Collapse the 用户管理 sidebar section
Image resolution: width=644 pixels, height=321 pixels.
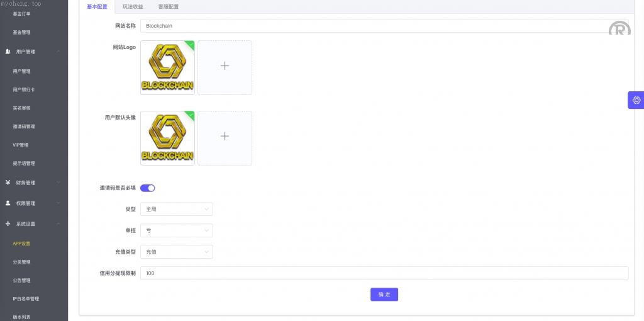[58, 52]
